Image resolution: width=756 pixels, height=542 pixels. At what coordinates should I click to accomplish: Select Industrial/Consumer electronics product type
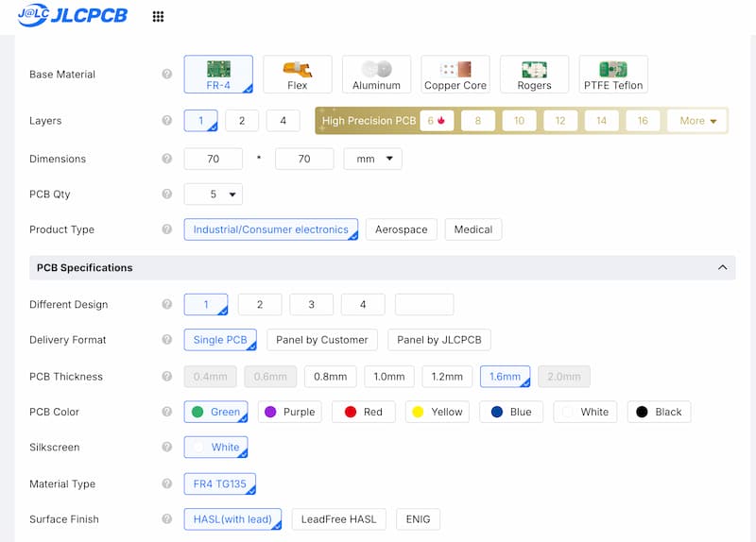(x=271, y=229)
